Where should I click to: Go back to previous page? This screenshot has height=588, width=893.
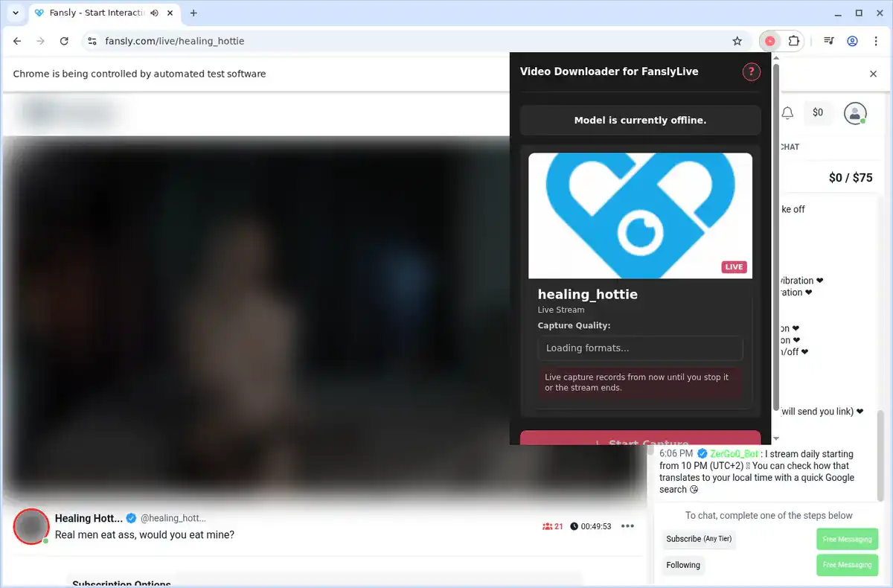(x=18, y=41)
